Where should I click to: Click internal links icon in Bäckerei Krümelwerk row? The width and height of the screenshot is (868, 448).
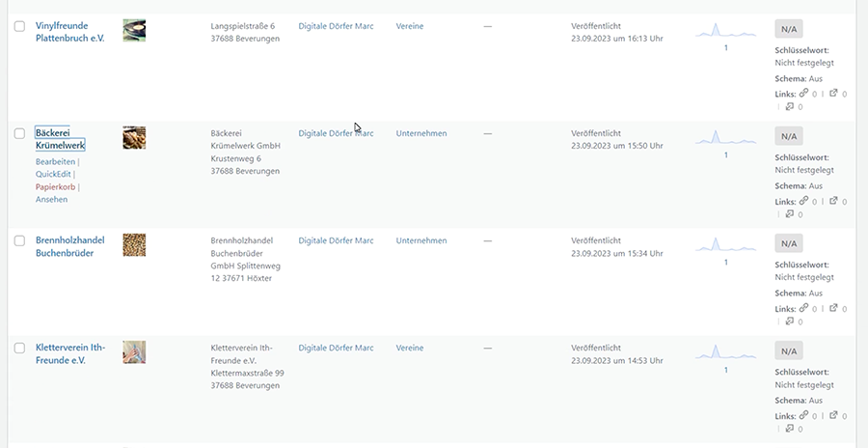coord(804,201)
